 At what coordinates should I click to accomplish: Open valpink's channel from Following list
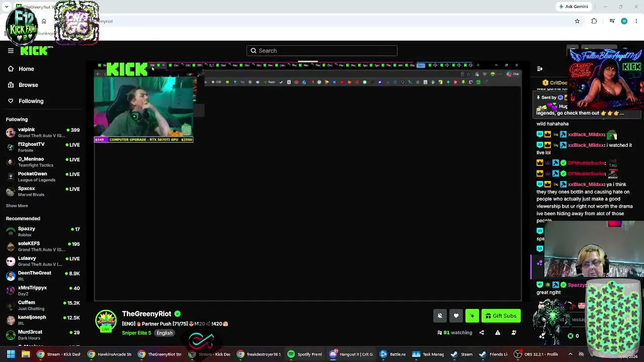[43, 133]
